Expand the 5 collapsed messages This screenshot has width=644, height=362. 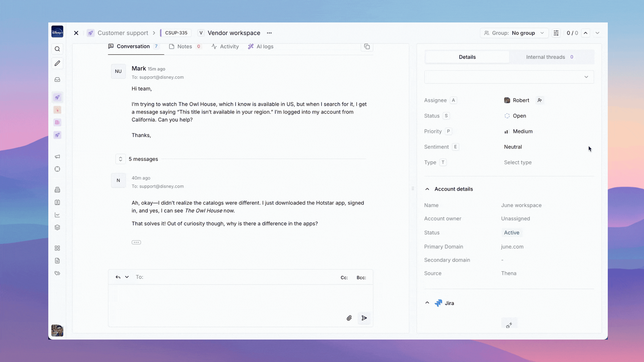(120, 159)
